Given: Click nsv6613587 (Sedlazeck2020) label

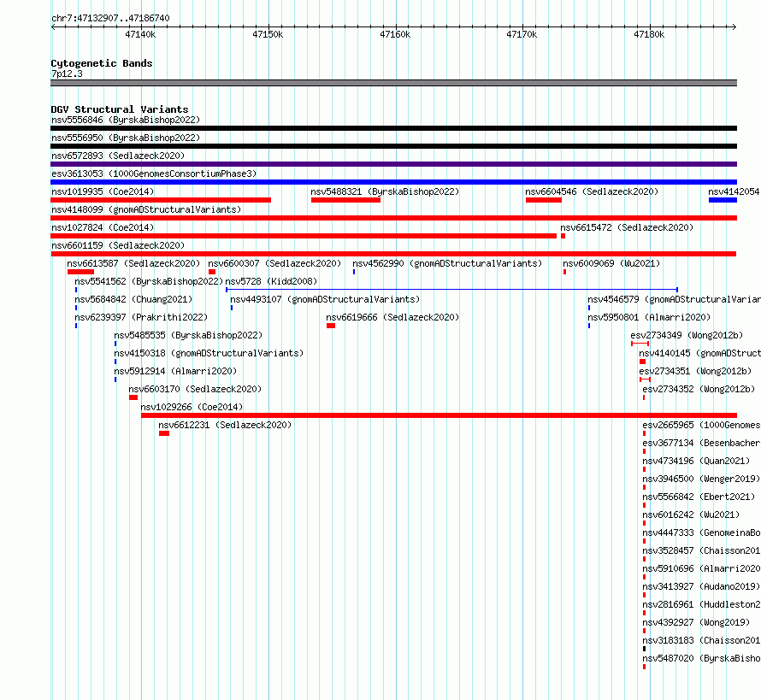Looking at the screenshot, I should 133,263.
